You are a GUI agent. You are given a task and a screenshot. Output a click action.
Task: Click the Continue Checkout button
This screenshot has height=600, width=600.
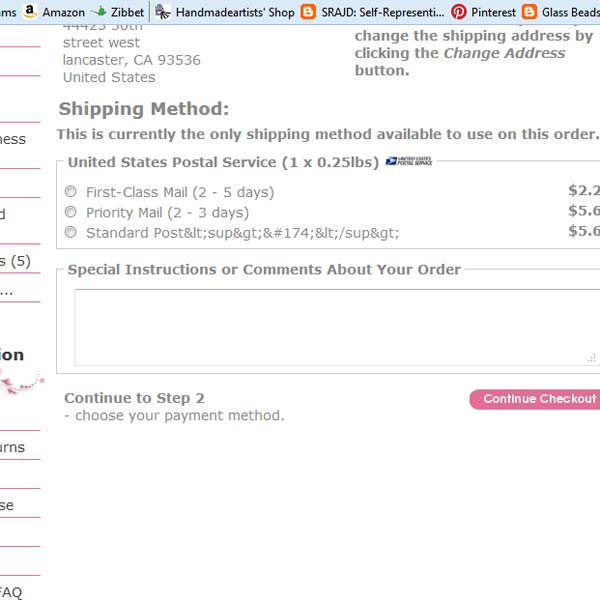click(x=536, y=399)
